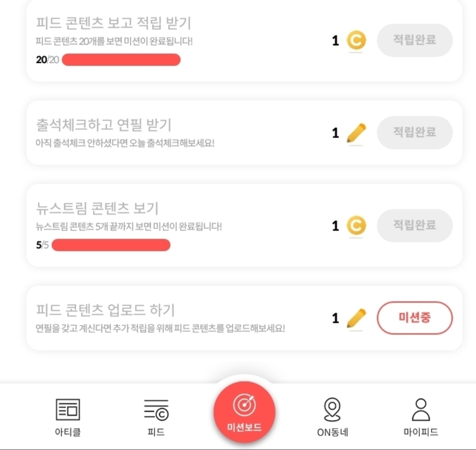Tap the 아티클 newspaper icon

68,410
